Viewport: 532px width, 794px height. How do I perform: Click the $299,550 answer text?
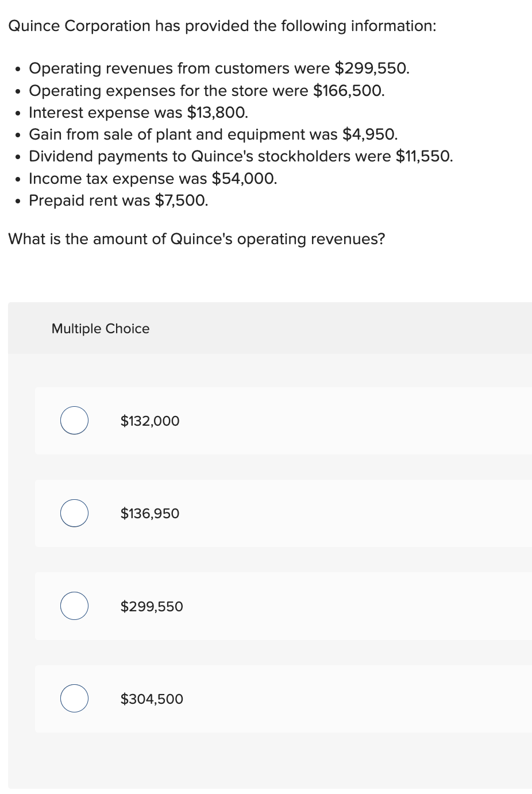tap(151, 606)
